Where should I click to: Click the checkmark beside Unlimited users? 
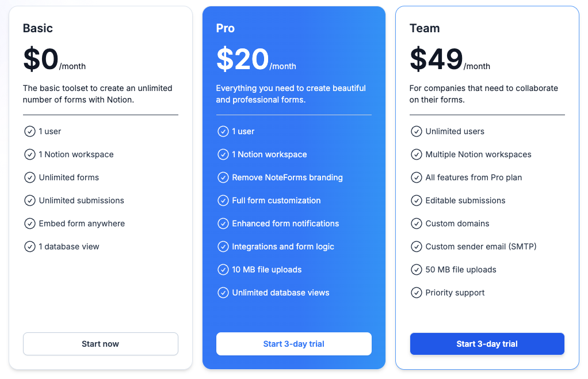coord(417,131)
